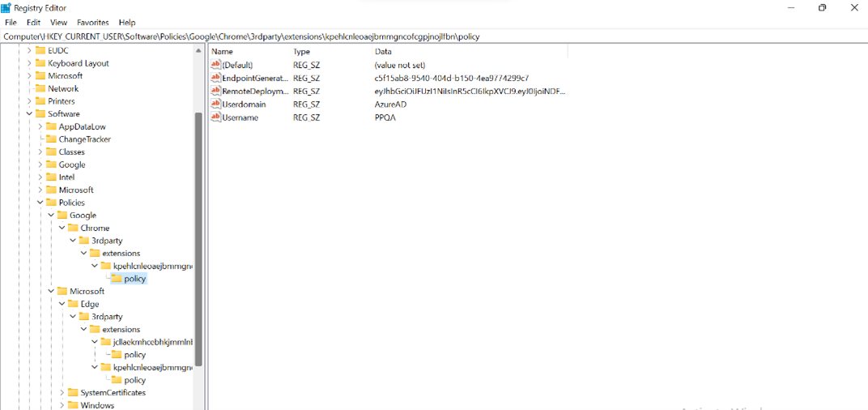The height and width of the screenshot is (410, 868).
Task: Expand the Keyboard Layout node
Action: (30, 63)
